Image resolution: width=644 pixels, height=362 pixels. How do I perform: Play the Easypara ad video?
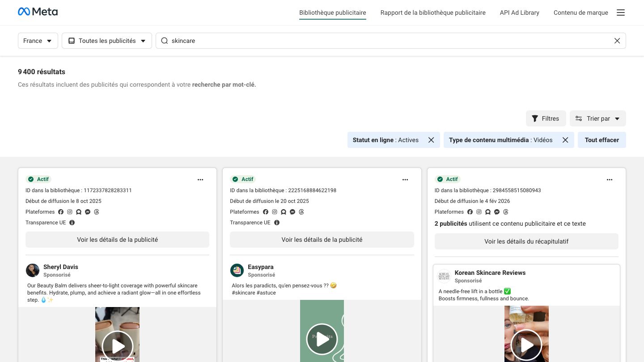tap(322, 339)
